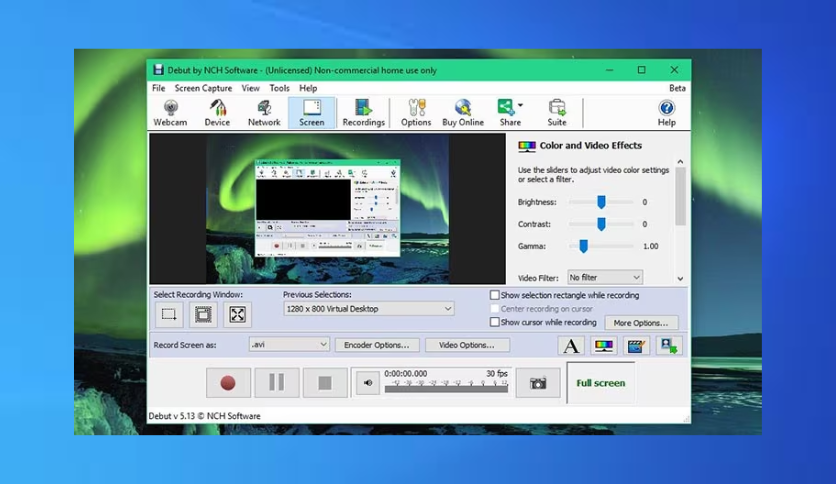
Task: Open the text caption tool
Action: pos(571,346)
